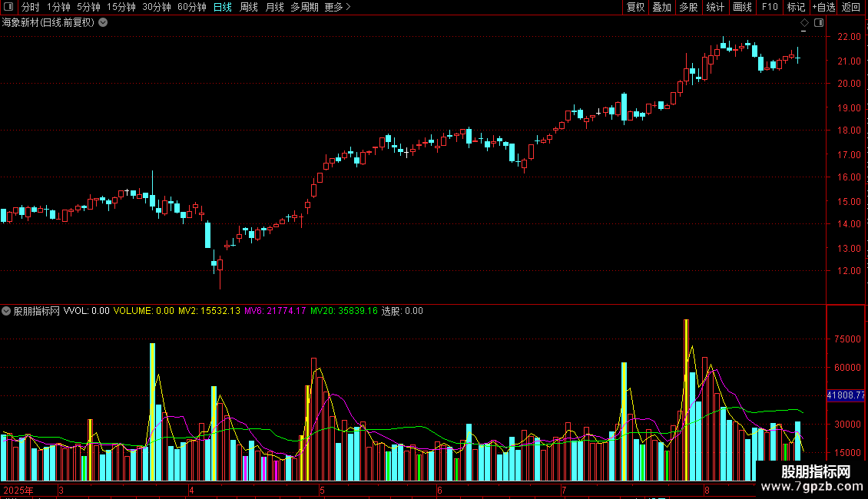Select the 30分钟 period tab
Viewport: 868px width, 499px height.
[157, 7]
